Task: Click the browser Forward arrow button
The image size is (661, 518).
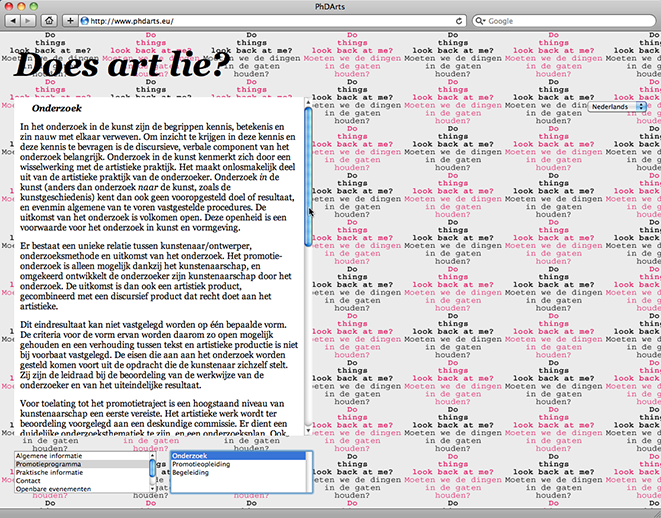Action: click(x=29, y=20)
